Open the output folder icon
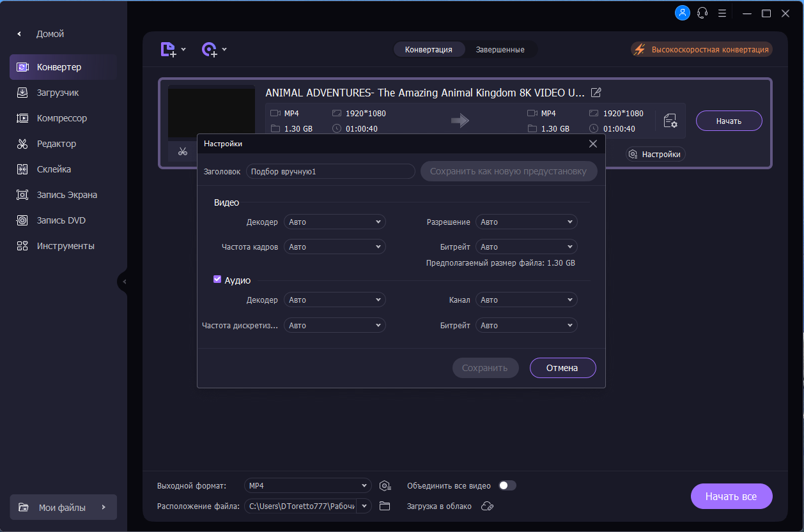This screenshot has height=532, width=804. [385, 506]
